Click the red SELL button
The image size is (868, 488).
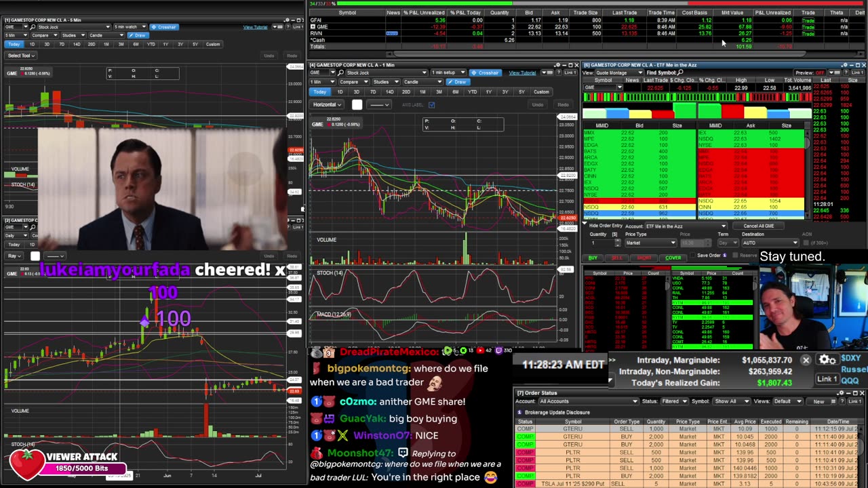pyautogui.click(x=617, y=258)
